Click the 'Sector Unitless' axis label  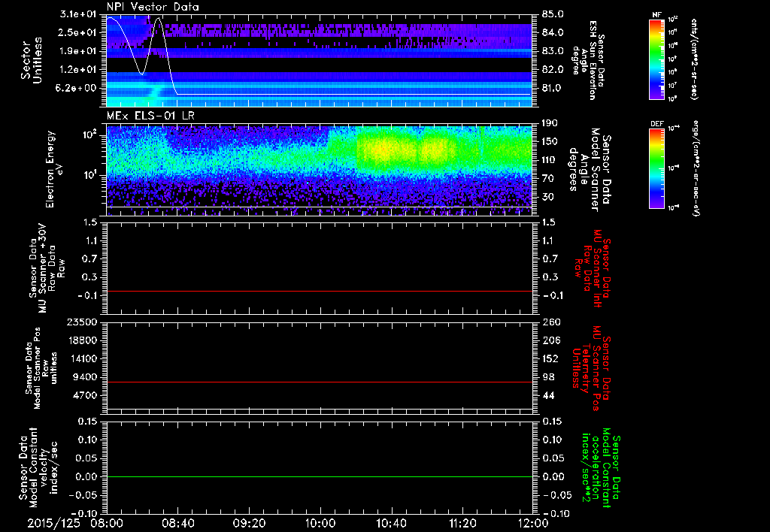[32, 60]
